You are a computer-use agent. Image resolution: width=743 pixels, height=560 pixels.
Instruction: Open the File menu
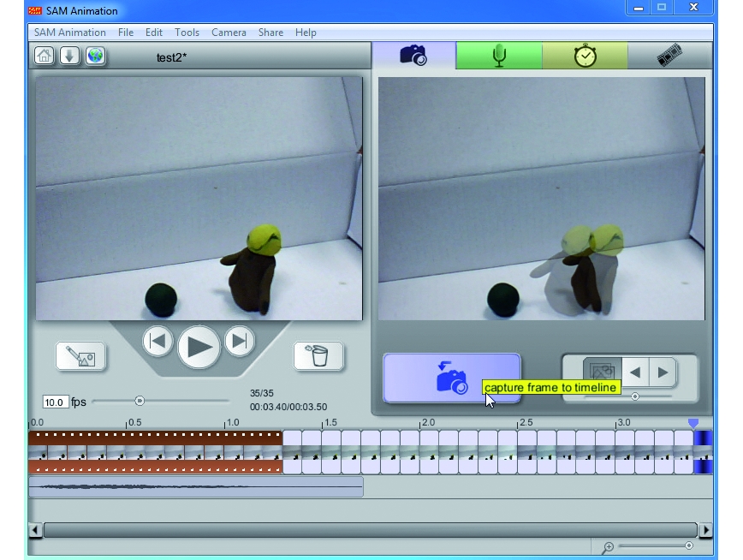(126, 33)
